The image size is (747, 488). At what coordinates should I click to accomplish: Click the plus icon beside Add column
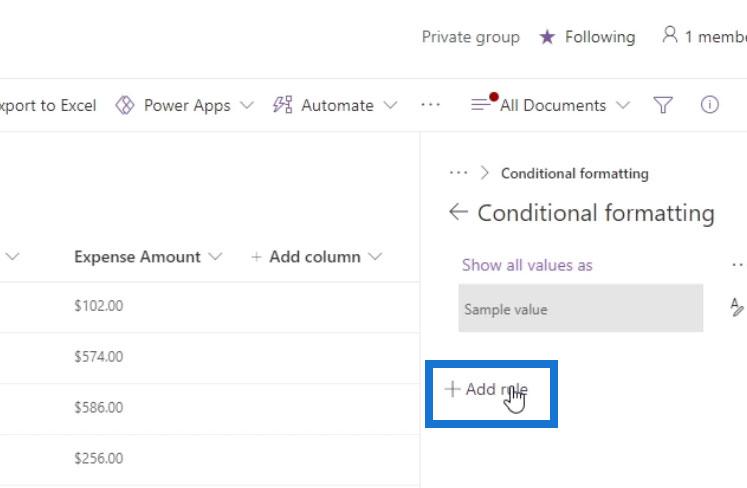[256, 257]
